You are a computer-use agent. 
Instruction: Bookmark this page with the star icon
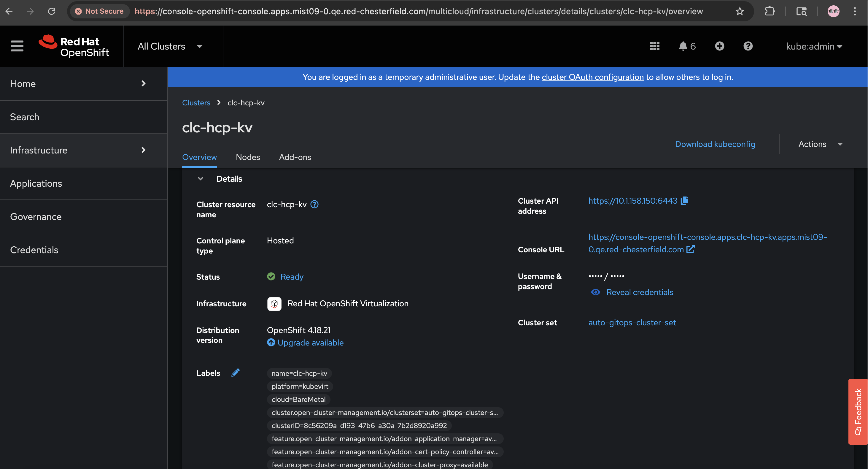(x=740, y=12)
